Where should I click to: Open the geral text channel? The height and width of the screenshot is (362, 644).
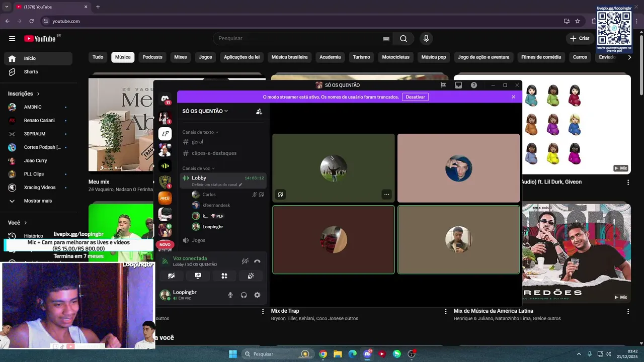tap(223, 142)
